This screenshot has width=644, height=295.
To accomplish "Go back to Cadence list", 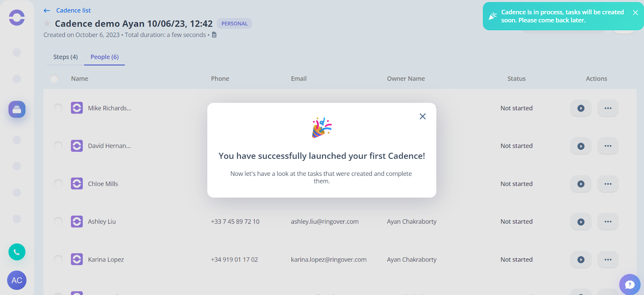I will (67, 10).
